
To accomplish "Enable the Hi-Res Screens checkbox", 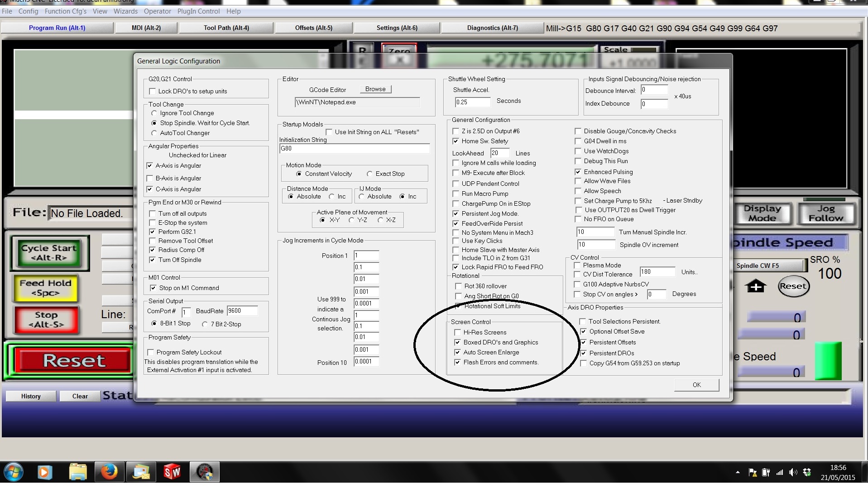I will point(458,333).
